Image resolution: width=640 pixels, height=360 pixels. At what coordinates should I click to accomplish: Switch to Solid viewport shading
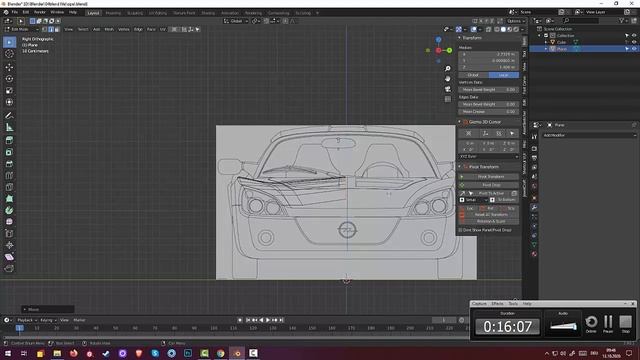pos(503,29)
